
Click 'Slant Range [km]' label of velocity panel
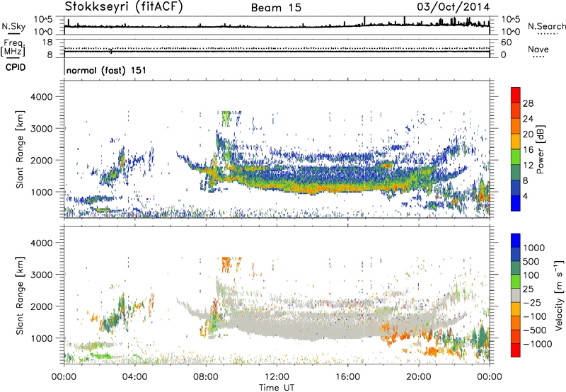coord(20,296)
